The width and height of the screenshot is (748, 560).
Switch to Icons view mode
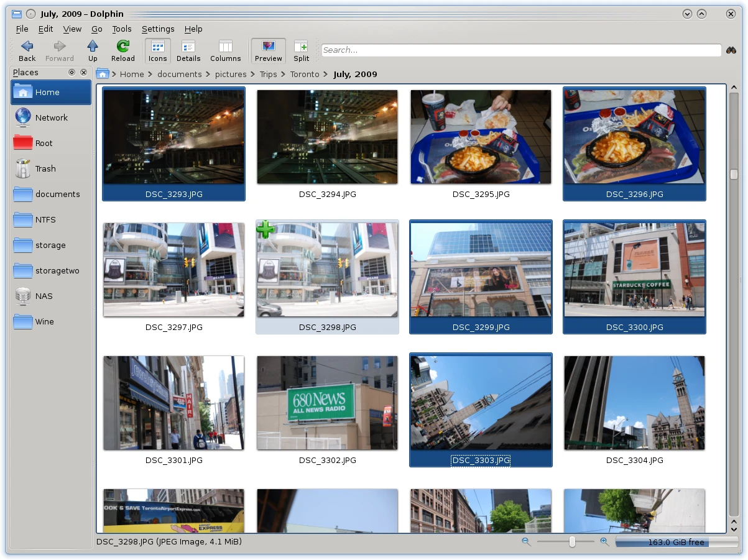tap(157, 51)
